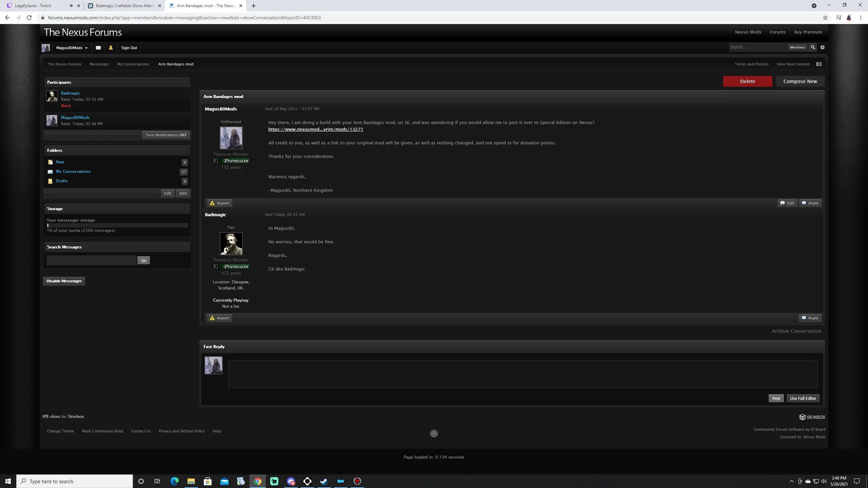Screen dimensions: 868x488
Task: Go to My Conversations breadcrumb
Action: [133, 64]
